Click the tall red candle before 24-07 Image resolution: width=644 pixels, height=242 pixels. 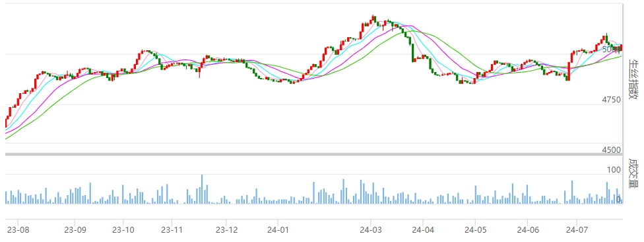(x=569, y=71)
